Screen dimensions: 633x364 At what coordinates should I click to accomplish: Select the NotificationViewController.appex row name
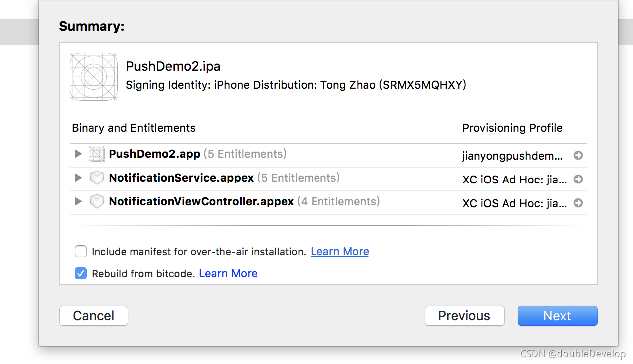pos(201,202)
